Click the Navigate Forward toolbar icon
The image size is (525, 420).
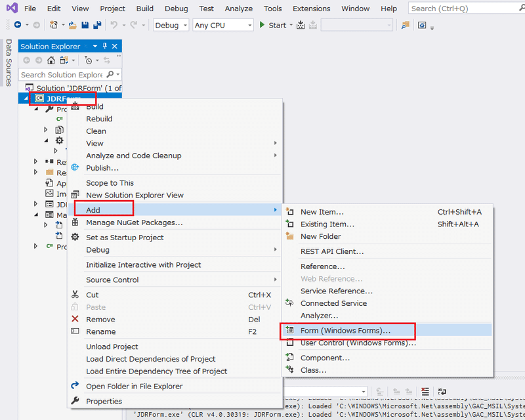[x=37, y=25]
